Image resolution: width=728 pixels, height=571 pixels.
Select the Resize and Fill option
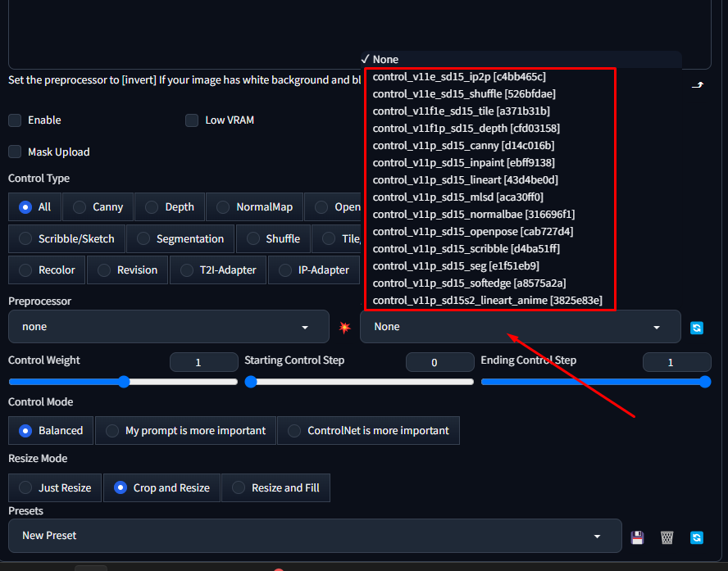point(275,487)
